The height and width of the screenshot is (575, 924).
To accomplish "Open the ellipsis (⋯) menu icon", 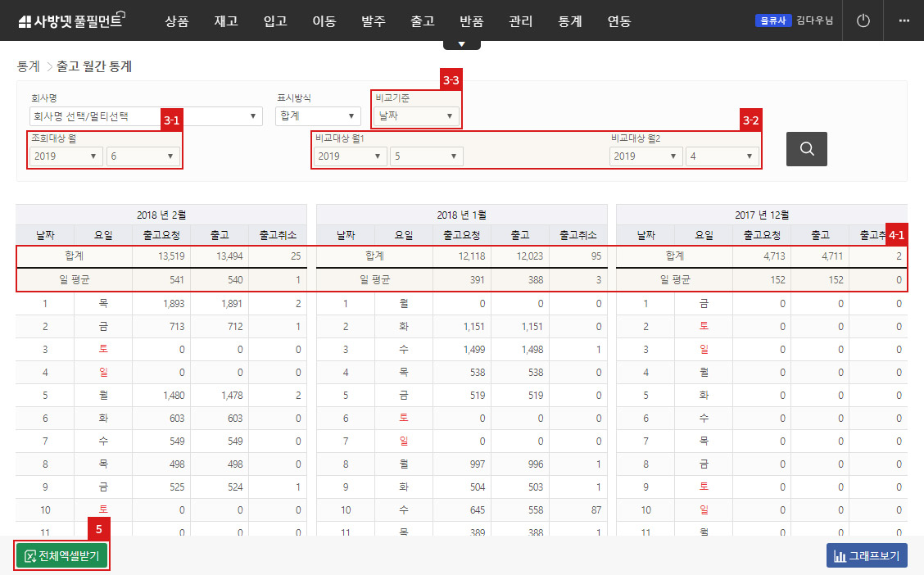I will click(904, 20).
